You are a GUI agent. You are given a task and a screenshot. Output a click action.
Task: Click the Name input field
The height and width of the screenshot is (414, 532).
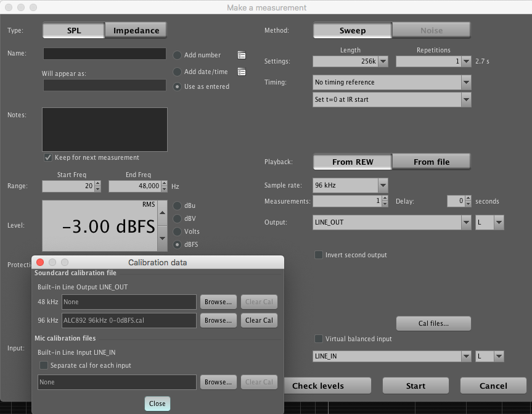(x=105, y=54)
